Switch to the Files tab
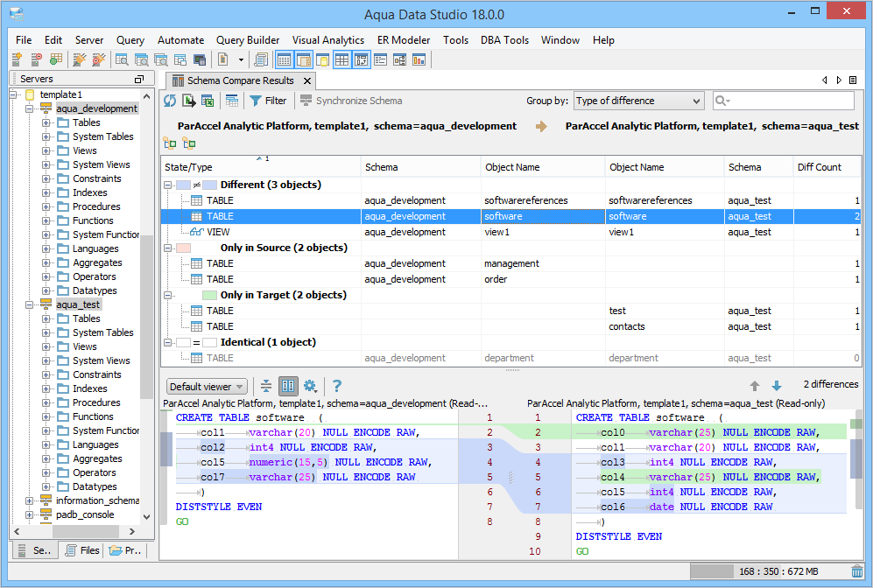The image size is (873, 588). [x=83, y=550]
